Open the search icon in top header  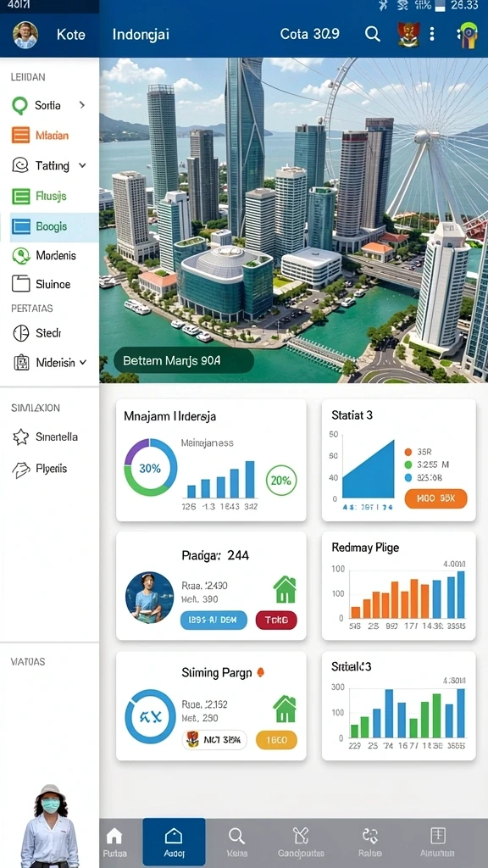(x=373, y=34)
